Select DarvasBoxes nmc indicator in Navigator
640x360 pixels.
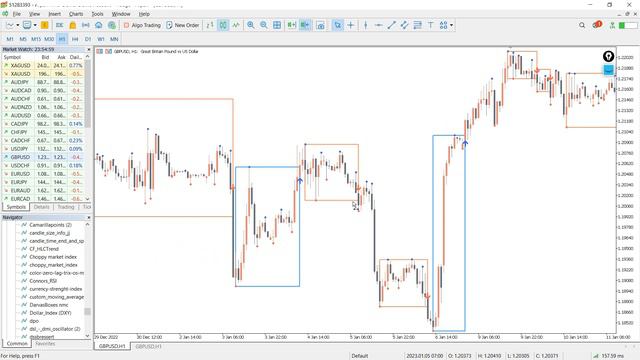pos(49,305)
